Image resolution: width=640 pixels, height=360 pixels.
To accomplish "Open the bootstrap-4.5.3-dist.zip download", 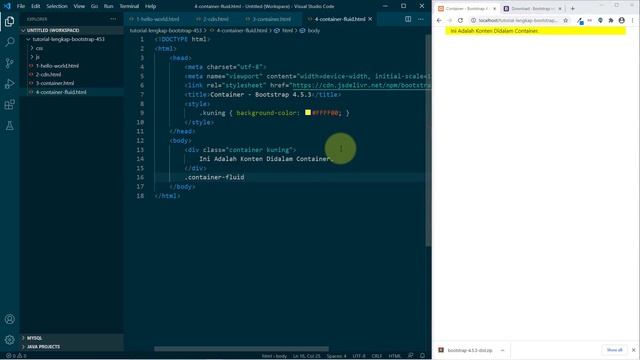I will point(470,350).
